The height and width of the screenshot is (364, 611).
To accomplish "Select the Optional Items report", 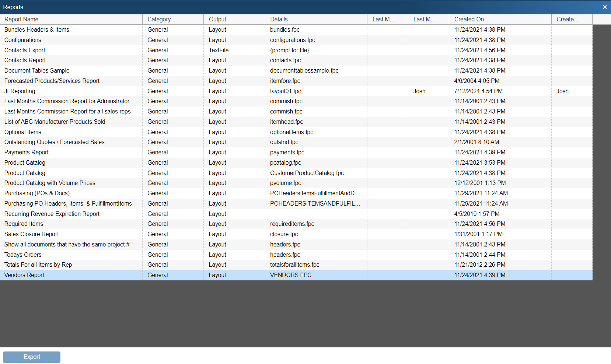I will click(x=23, y=132).
